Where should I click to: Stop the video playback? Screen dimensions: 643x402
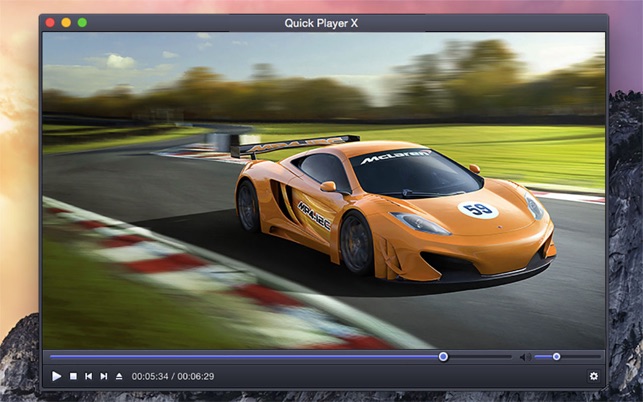[x=73, y=376]
